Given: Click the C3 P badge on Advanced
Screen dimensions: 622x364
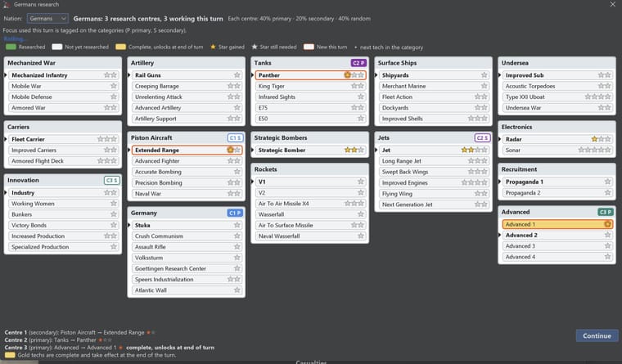Looking at the screenshot, I should pos(606,212).
